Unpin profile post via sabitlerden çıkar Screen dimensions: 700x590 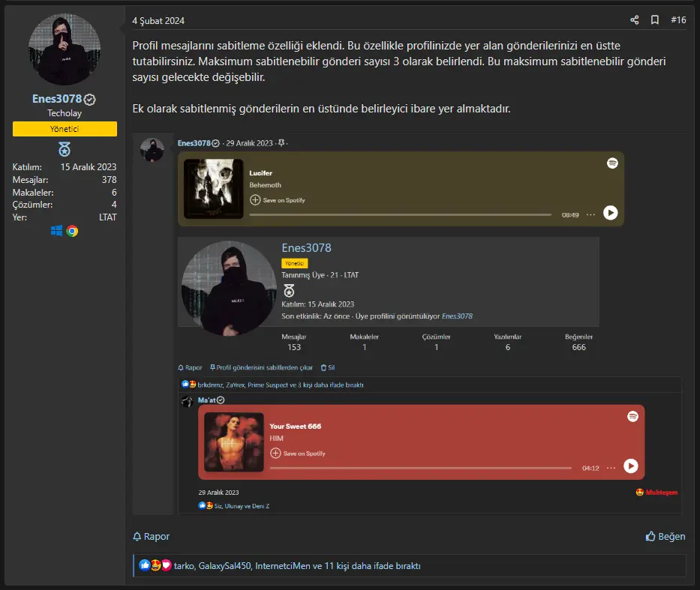[x=261, y=367]
